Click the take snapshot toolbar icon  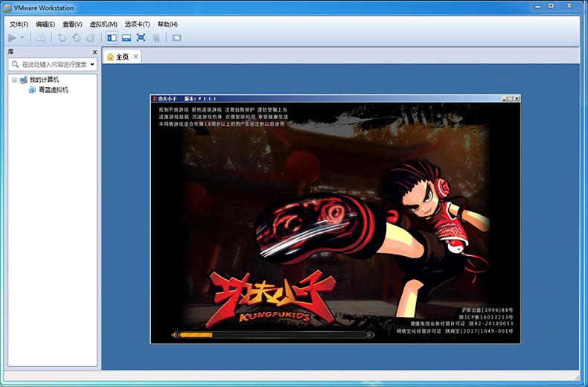62,37
